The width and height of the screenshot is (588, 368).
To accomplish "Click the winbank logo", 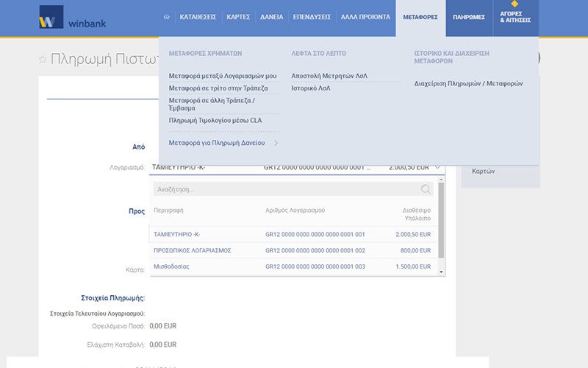I will point(73,18).
